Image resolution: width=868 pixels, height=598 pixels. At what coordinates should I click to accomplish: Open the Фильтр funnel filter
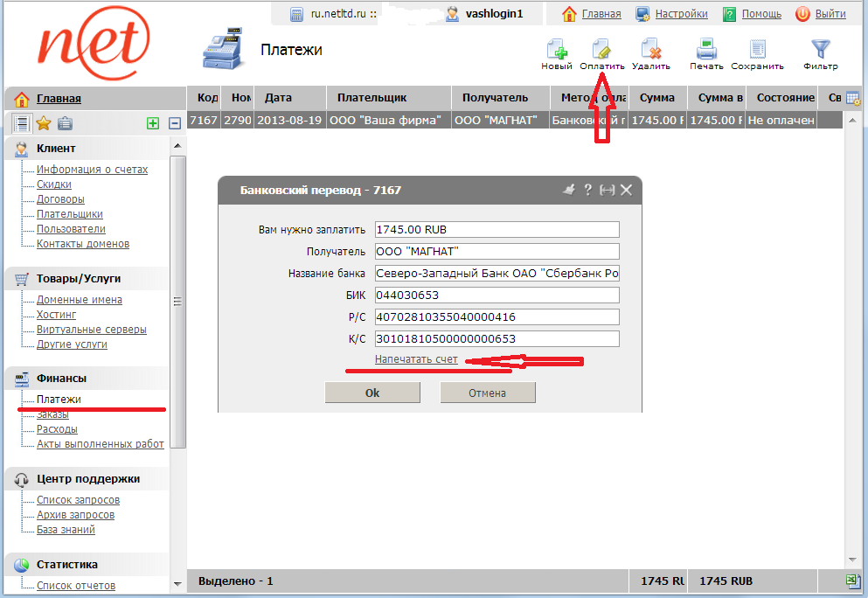tap(820, 50)
